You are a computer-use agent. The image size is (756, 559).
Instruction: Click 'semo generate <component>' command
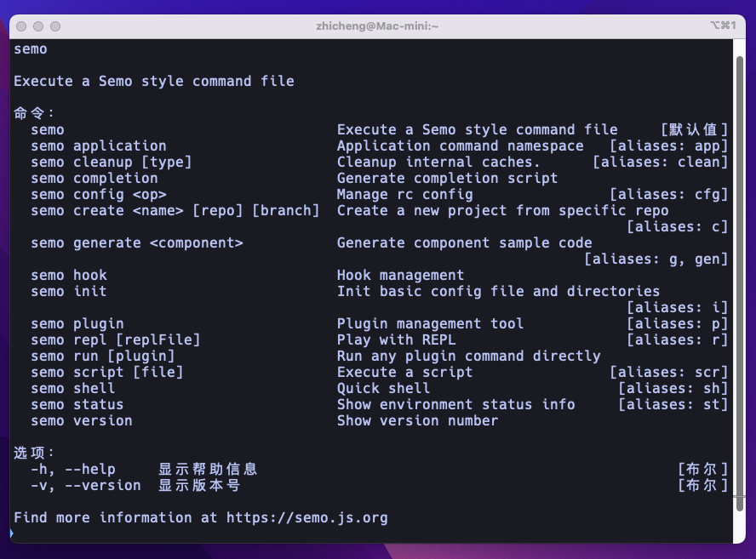tap(137, 242)
